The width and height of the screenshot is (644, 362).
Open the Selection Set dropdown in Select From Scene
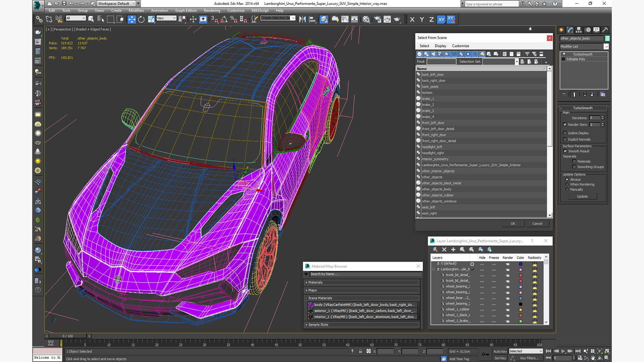coord(517,62)
